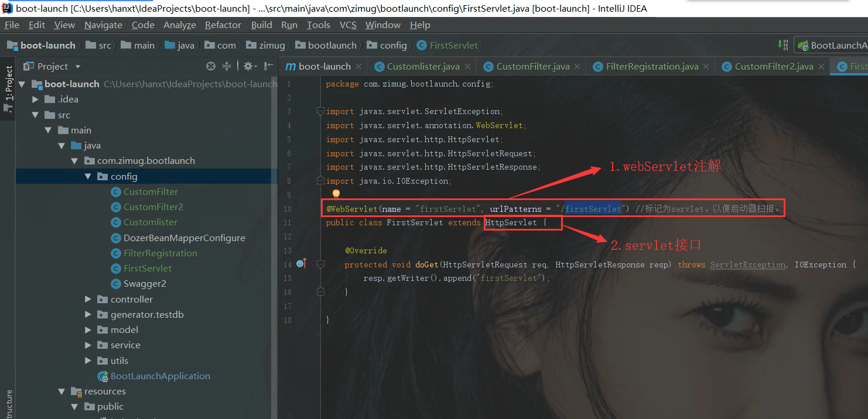Collapse the main folder

point(48,130)
